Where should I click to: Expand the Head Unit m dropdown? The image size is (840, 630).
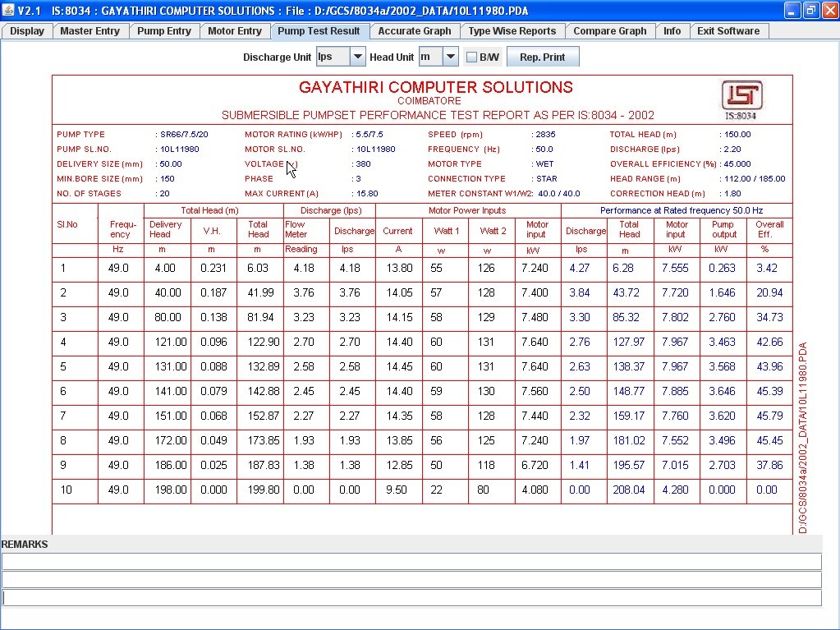pyautogui.click(x=451, y=56)
